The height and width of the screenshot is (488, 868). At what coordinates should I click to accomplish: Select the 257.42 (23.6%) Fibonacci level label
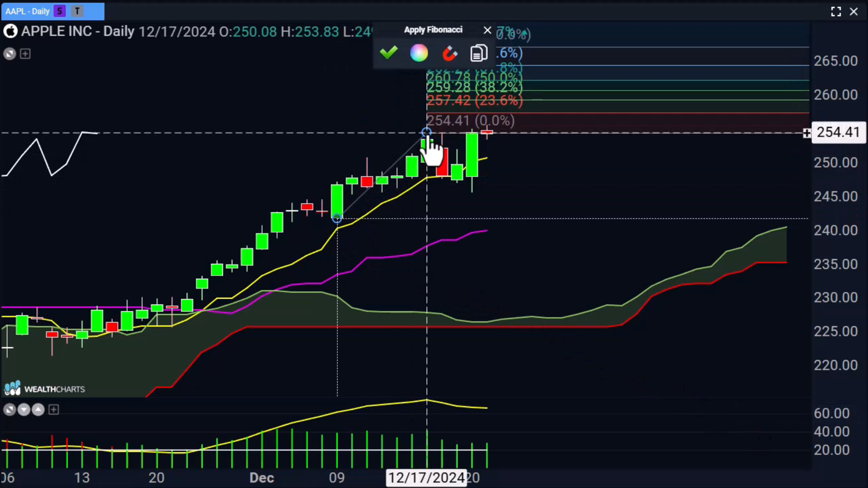tap(474, 100)
